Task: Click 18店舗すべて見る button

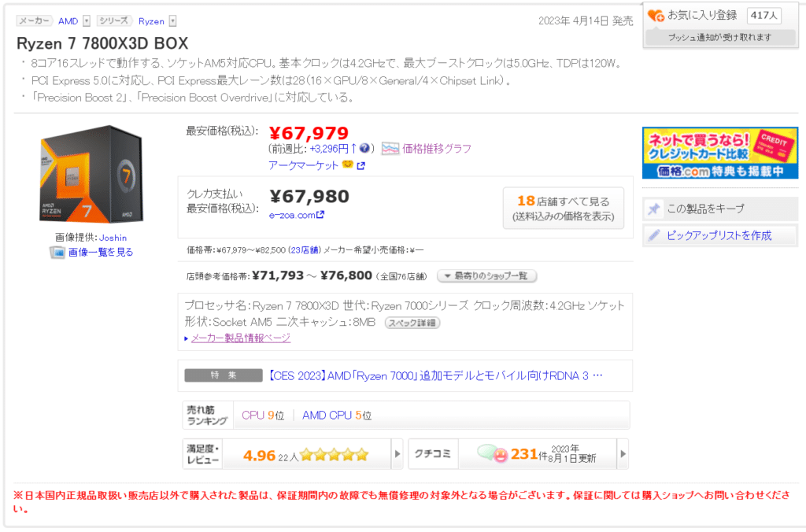Action: click(x=564, y=208)
